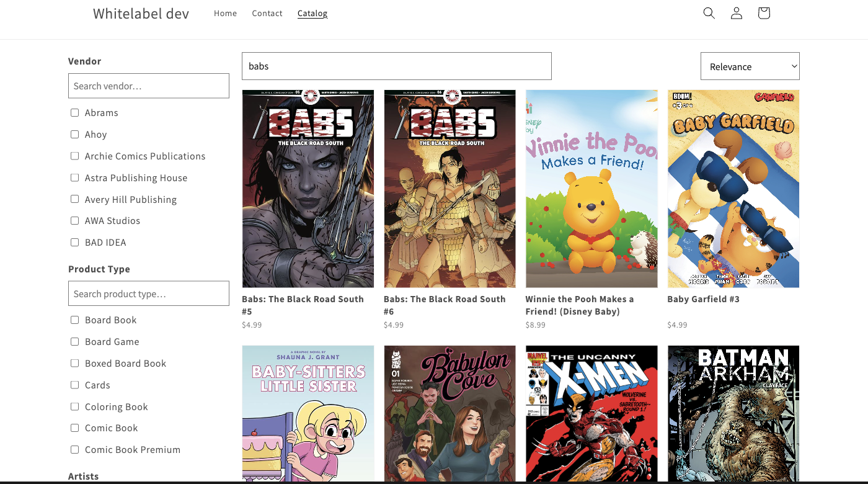
Task: Click the Product Type filter heading
Action: click(x=99, y=269)
